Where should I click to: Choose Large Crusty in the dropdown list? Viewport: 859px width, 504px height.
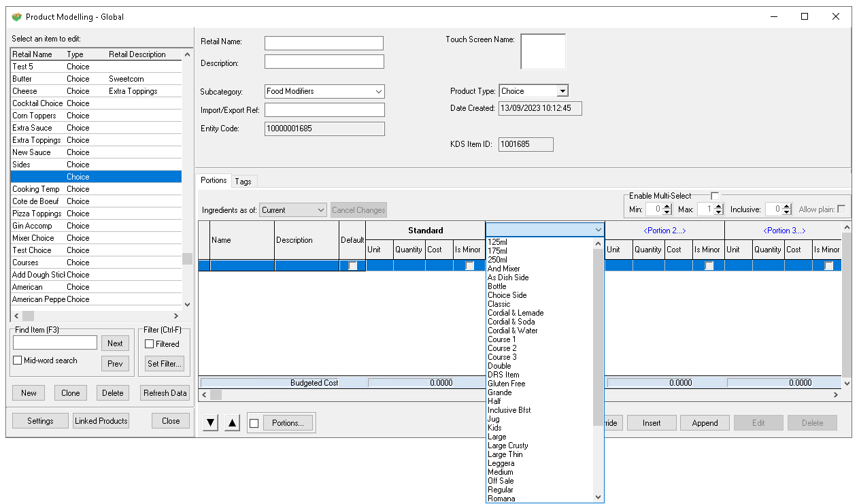507,446
